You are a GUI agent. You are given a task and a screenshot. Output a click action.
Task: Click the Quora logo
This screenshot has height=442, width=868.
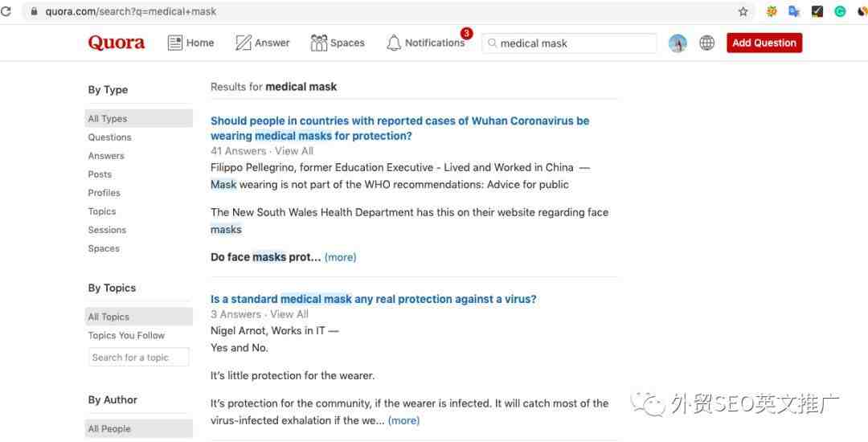[117, 43]
